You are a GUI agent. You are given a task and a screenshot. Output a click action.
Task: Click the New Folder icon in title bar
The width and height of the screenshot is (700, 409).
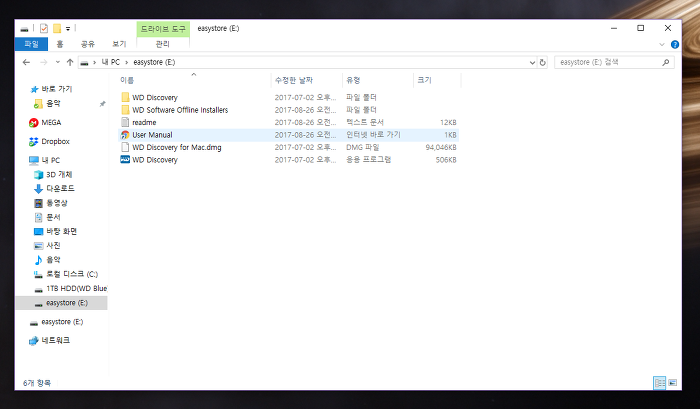coord(57,29)
